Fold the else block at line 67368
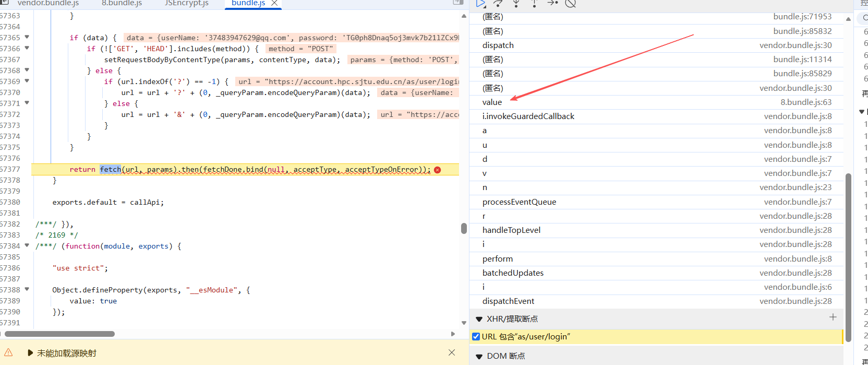The image size is (868, 365). click(27, 70)
